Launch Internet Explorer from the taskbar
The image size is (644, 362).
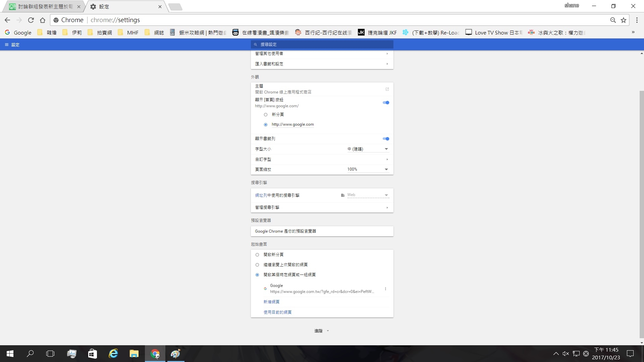point(113,354)
